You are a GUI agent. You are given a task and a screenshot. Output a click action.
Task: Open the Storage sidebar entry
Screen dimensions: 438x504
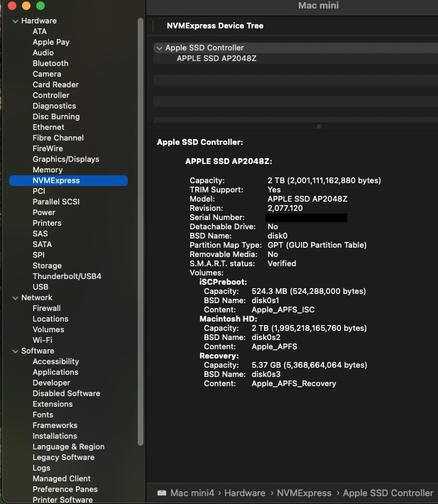click(x=47, y=265)
